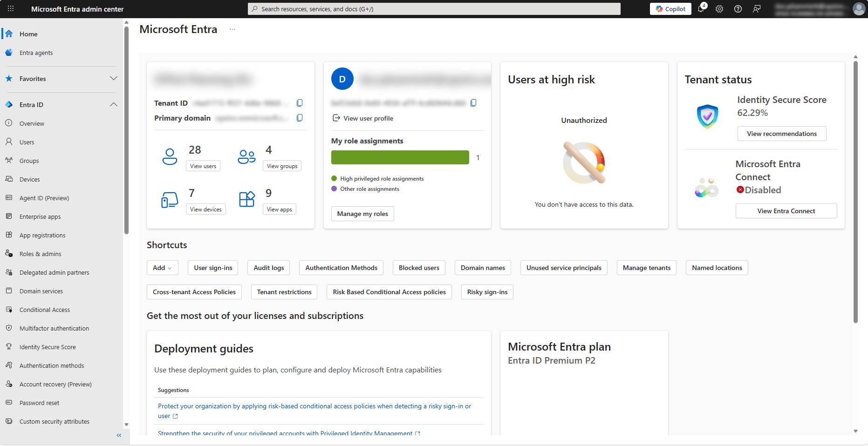This screenshot has height=446, width=868.
Task: Copy the Tenant ID value
Action: pos(300,103)
